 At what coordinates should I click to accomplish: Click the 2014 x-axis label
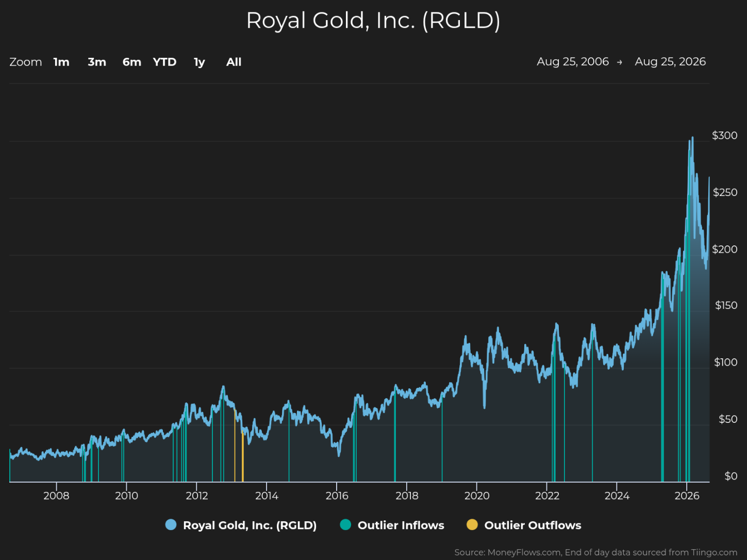(267, 496)
